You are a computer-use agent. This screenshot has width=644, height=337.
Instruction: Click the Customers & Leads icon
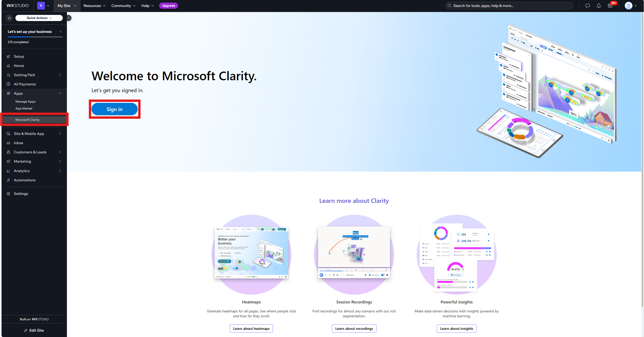click(x=9, y=152)
